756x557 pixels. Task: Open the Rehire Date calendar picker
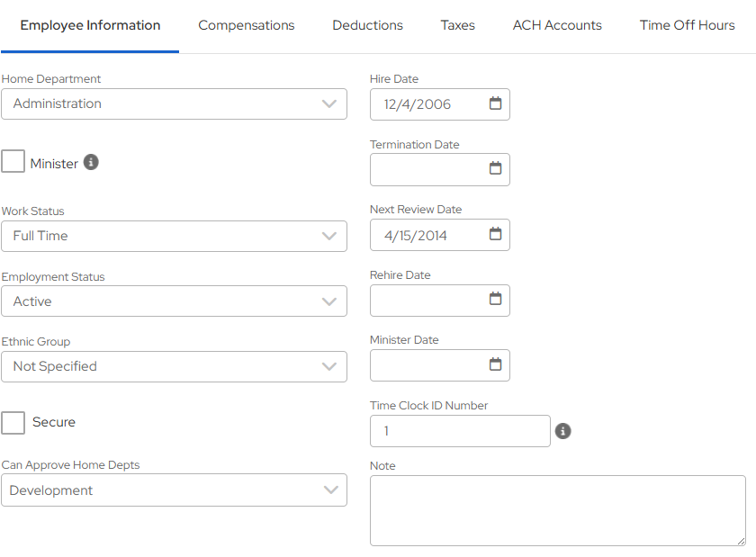coord(495,299)
